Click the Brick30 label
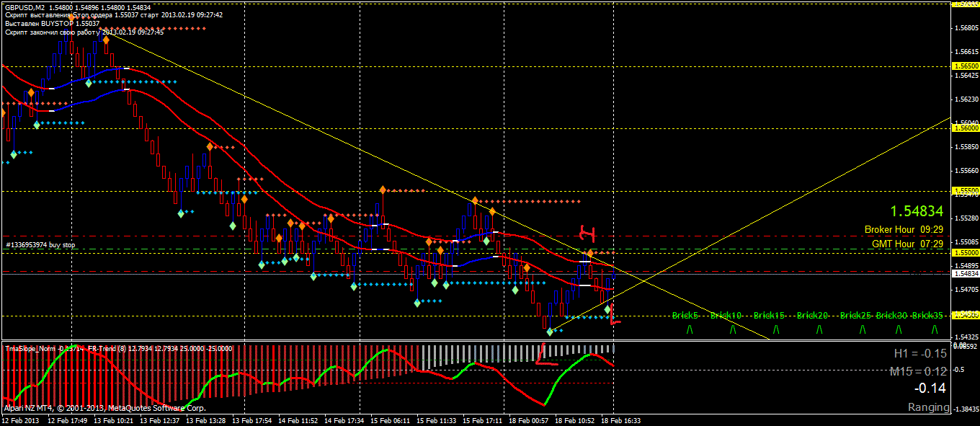The image size is (980, 426). tap(891, 315)
